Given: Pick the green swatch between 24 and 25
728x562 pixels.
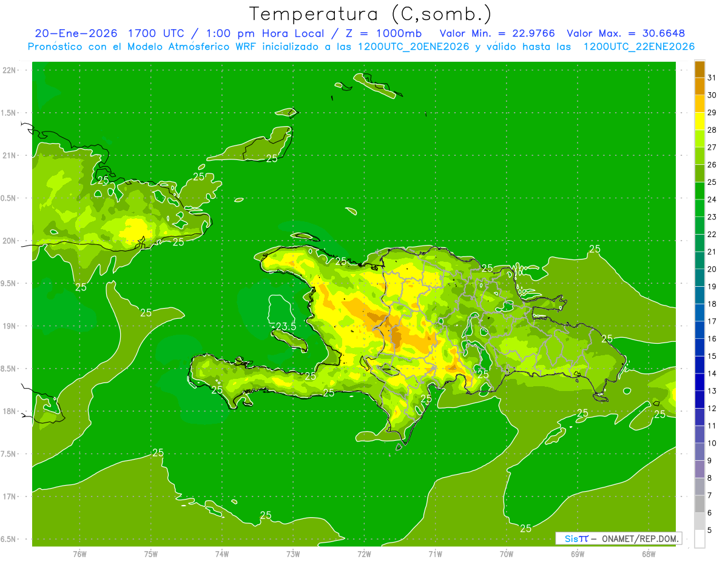Looking at the screenshot, I should (699, 191).
